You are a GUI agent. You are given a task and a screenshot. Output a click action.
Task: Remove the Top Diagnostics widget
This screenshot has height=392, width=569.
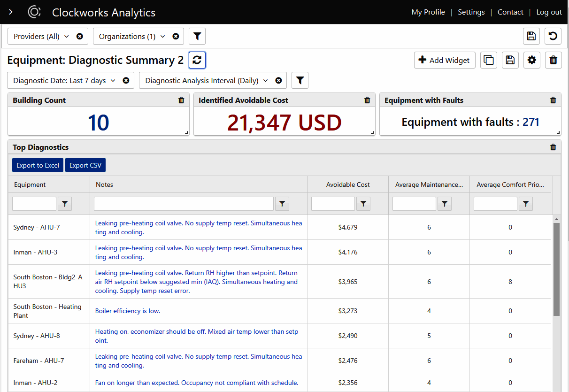pos(553,147)
